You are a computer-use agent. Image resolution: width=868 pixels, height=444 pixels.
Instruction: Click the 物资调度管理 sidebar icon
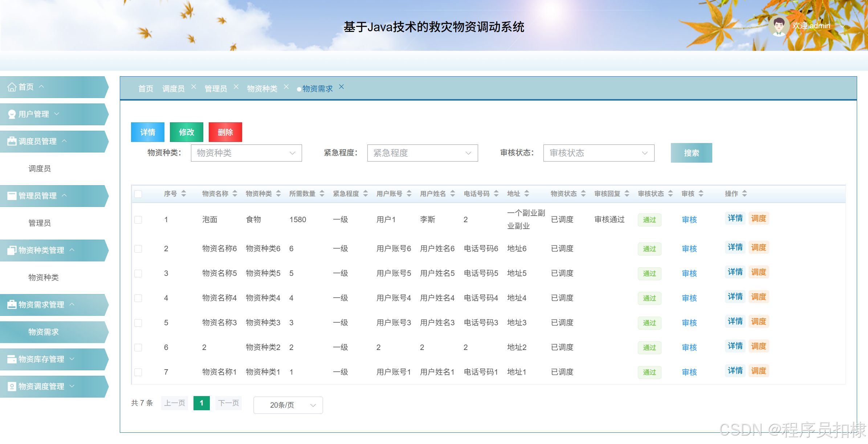point(12,386)
